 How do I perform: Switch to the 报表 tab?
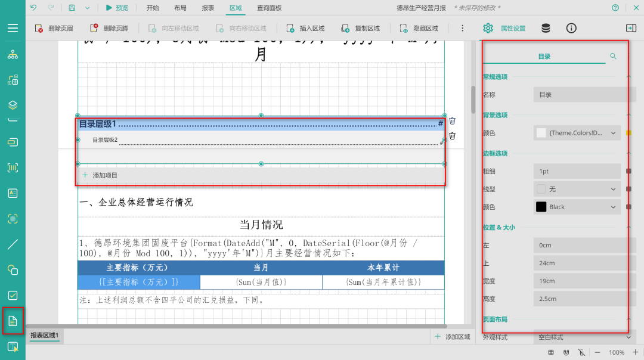coord(208,8)
